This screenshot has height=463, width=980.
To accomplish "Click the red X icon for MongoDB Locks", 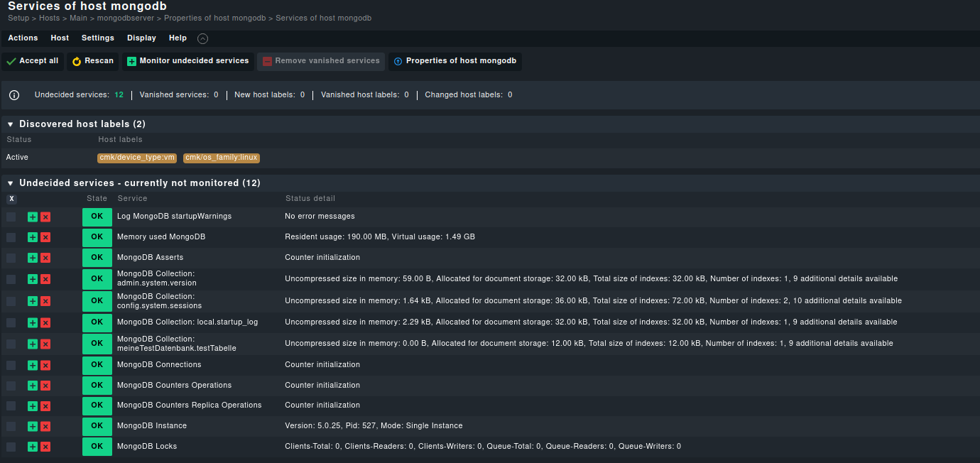I will 45,447.
